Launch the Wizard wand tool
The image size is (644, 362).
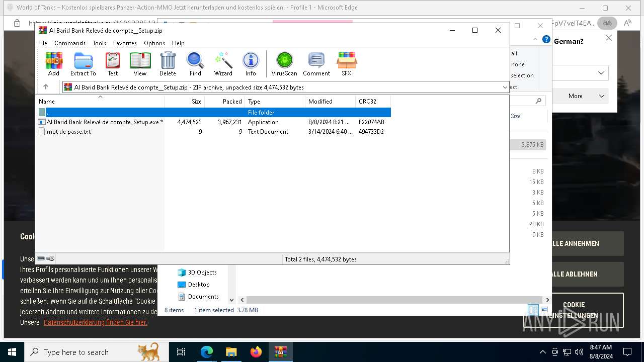223,64
